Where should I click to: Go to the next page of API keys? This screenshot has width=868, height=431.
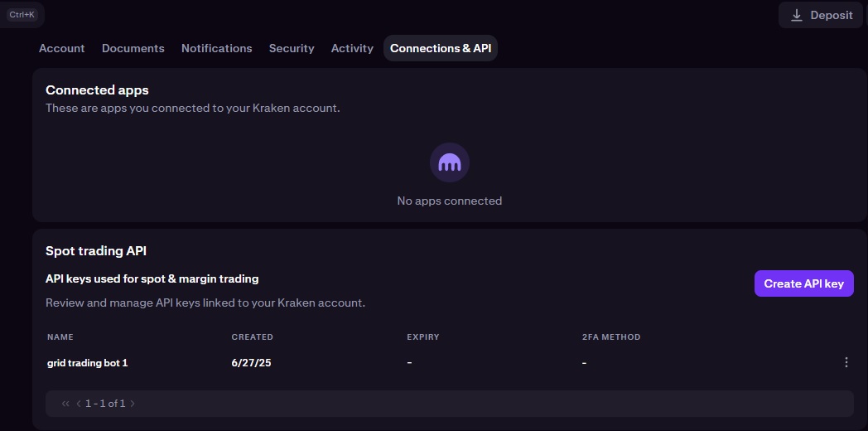point(133,404)
